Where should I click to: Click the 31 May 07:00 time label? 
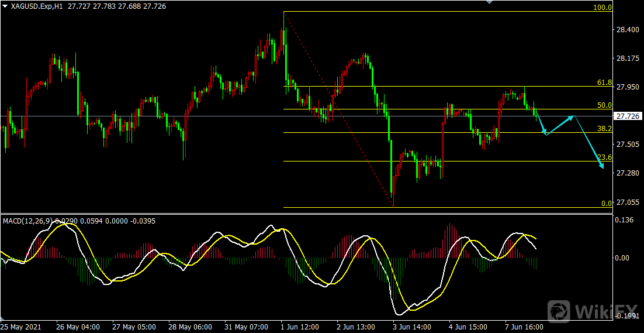pyautogui.click(x=247, y=327)
